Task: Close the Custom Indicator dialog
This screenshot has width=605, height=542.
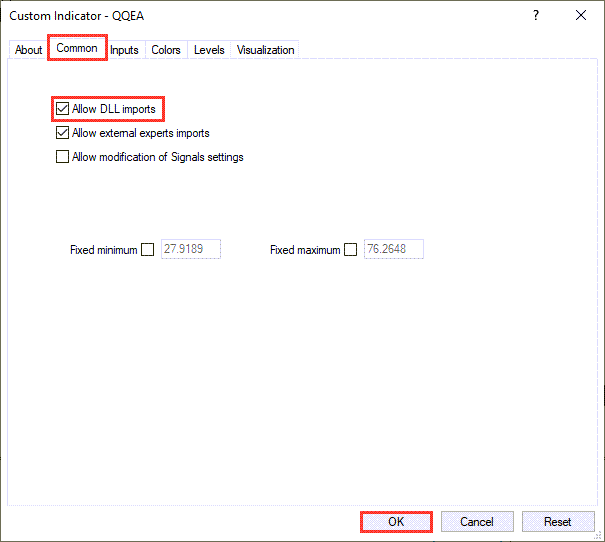Action: (581, 15)
